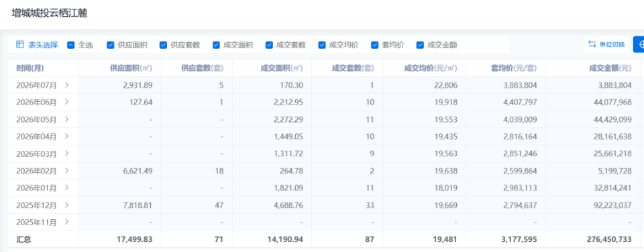Click supply area value 7,818.81
This screenshot has height=252, width=644.
pos(138,205)
